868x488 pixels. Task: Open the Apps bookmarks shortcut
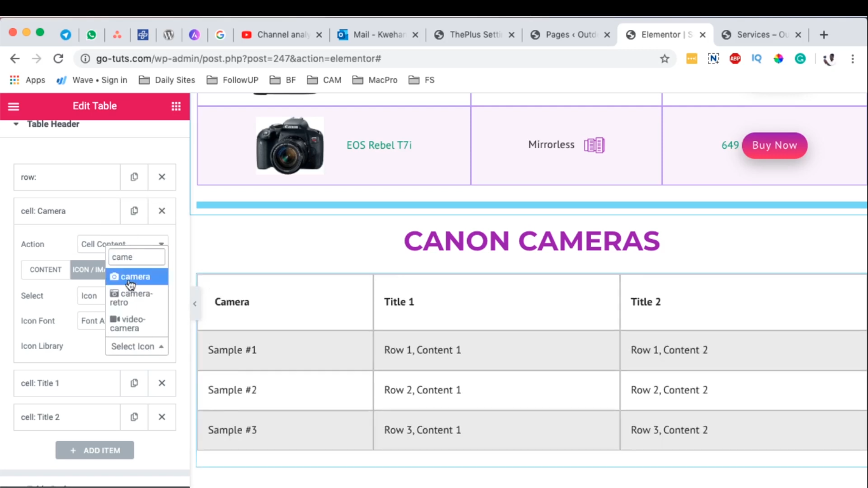(x=27, y=80)
